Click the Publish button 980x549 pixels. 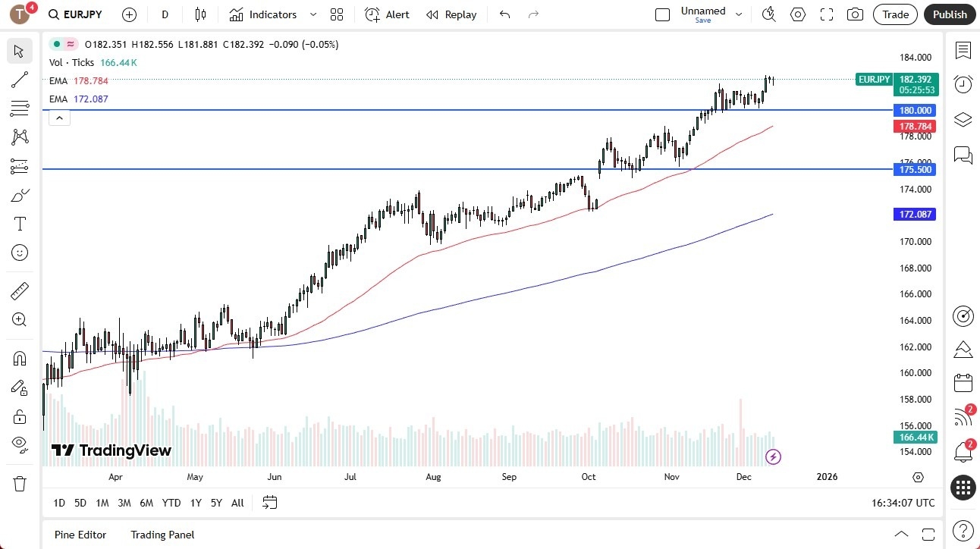(949, 14)
